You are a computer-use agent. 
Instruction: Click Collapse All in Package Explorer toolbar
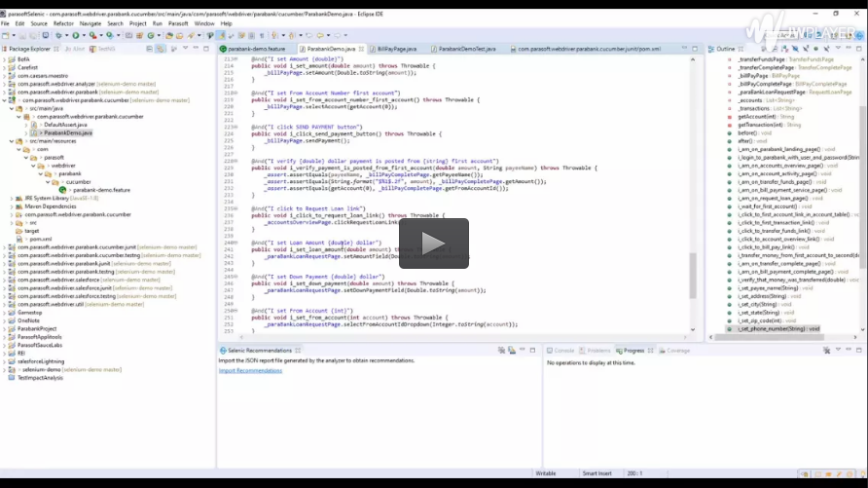point(150,49)
